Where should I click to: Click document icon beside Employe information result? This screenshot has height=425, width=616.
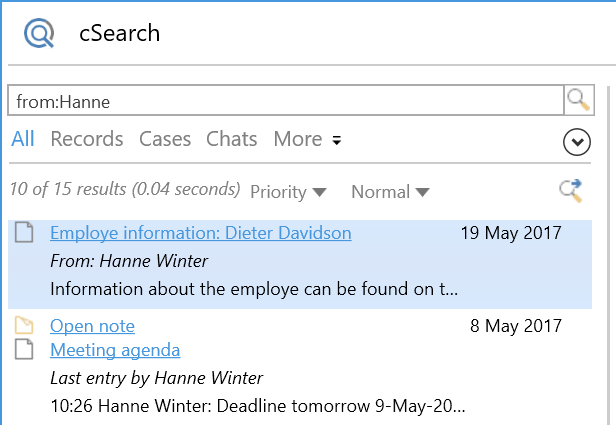click(25, 234)
